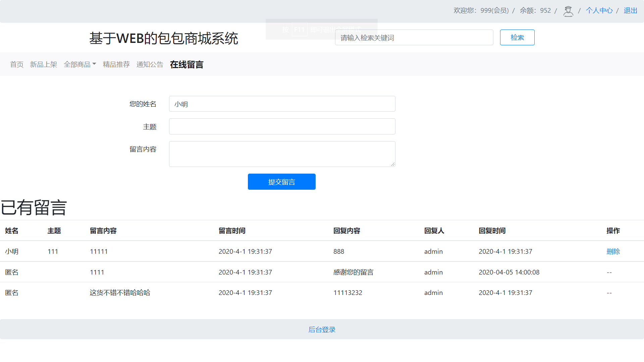Click the 退出 logout link
644x362 pixels.
click(x=630, y=10)
